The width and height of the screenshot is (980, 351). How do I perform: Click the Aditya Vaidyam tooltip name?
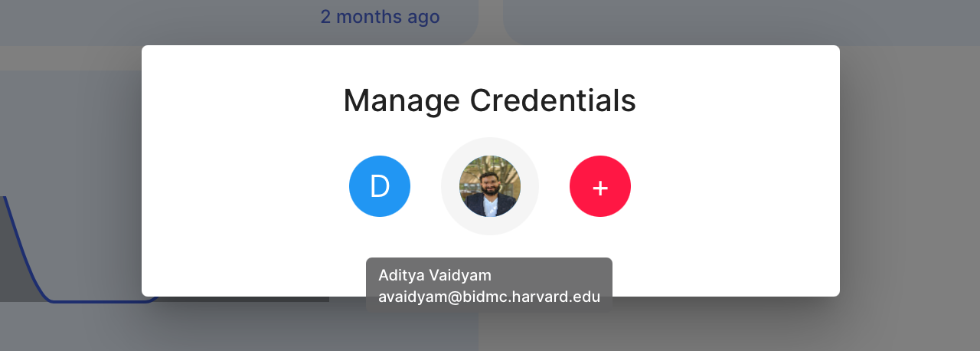[435, 275]
